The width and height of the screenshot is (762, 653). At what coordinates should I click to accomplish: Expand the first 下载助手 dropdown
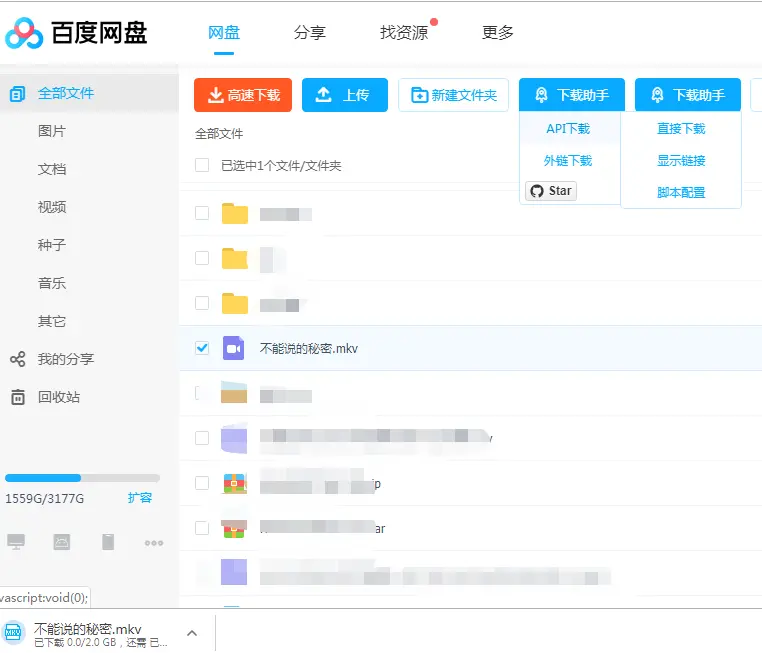572,95
